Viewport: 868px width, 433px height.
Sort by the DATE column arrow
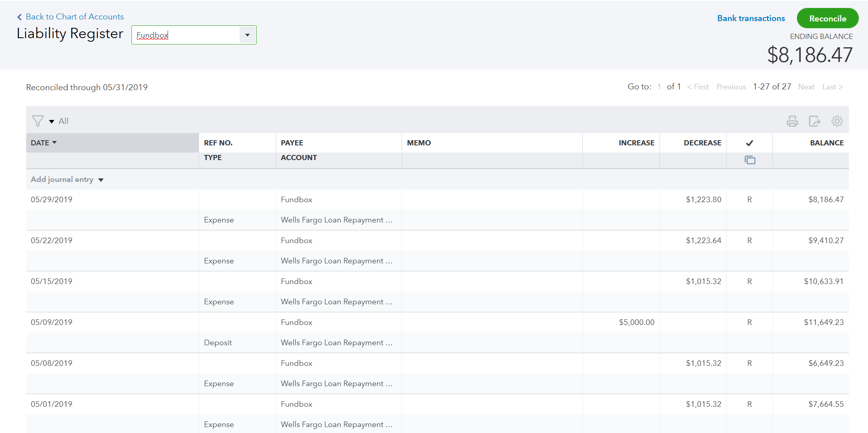point(54,143)
